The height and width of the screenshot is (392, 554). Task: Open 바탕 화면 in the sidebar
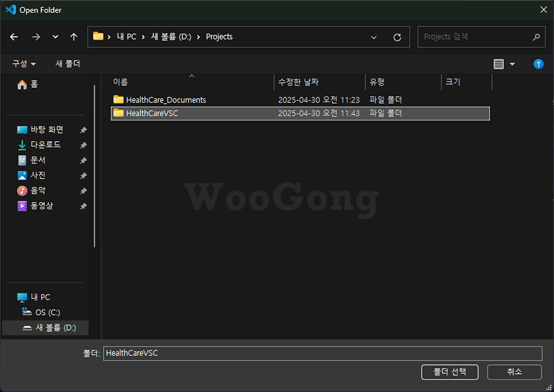(40, 130)
